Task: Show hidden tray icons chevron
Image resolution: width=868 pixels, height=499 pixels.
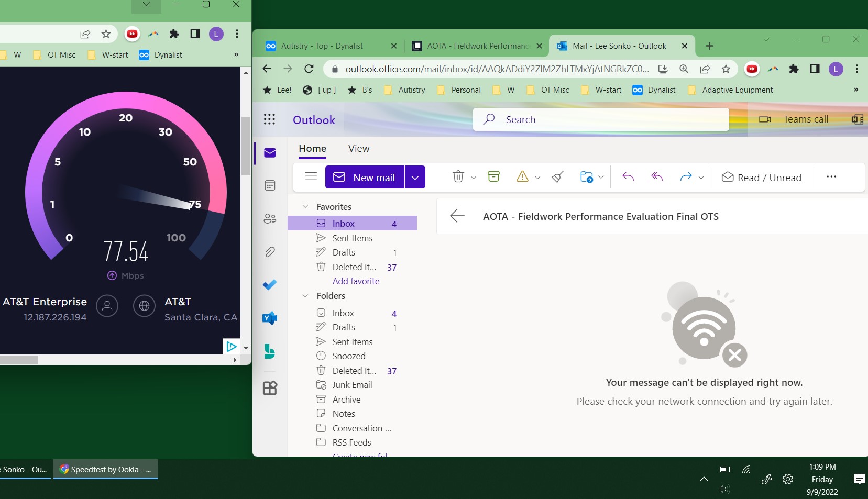Action: click(704, 479)
